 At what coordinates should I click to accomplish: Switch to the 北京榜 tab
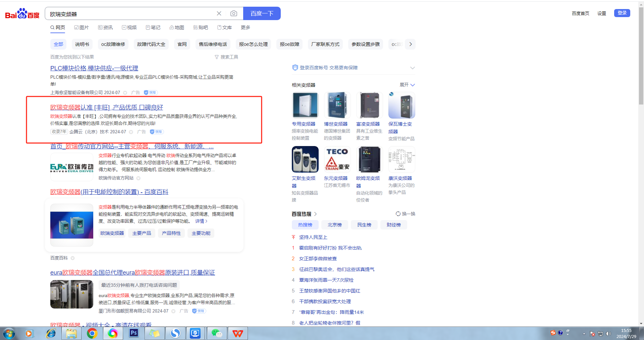(x=335, y=225)
